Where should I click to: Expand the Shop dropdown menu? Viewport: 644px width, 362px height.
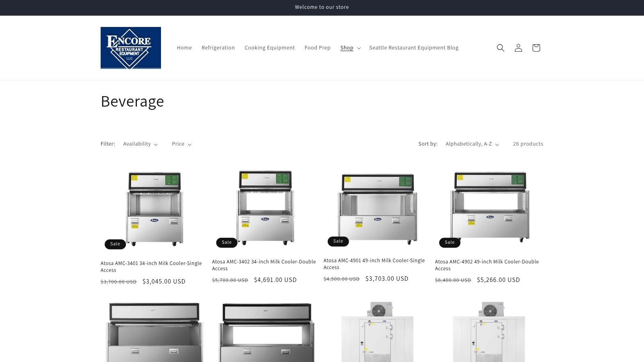pos(351,47)
